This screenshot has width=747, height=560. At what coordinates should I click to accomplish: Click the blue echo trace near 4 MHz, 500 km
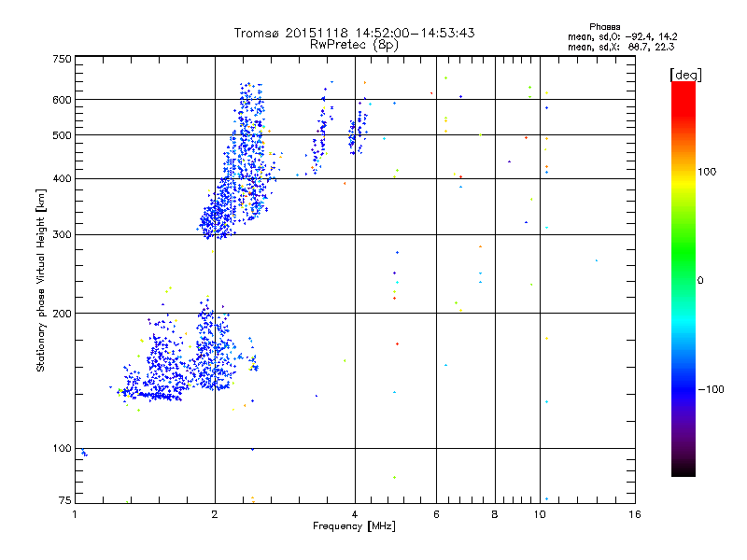point(358,133)
